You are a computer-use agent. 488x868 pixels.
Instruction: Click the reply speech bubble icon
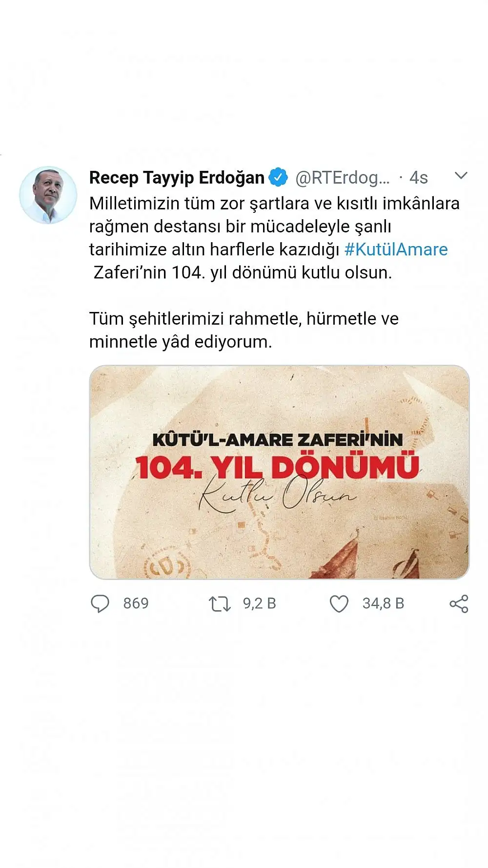coord(100,603)
